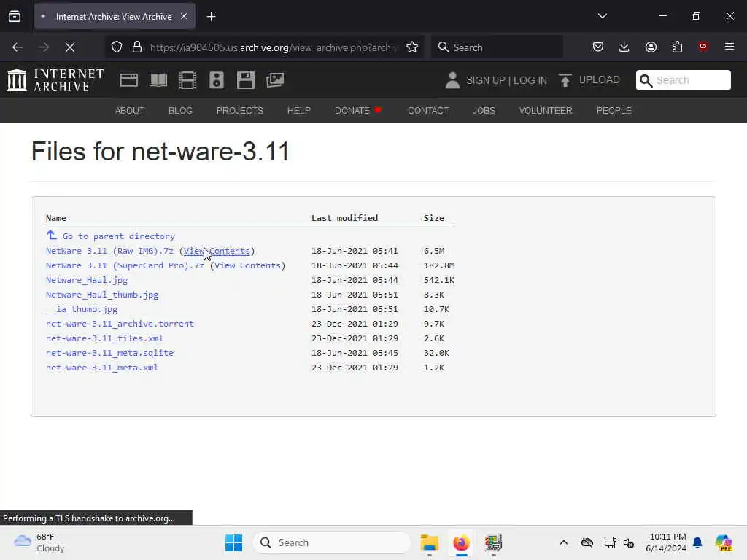Click the magnifier in Archive search box
The height and width of the screenshot is (560, 747).
(x=646, y=80)
